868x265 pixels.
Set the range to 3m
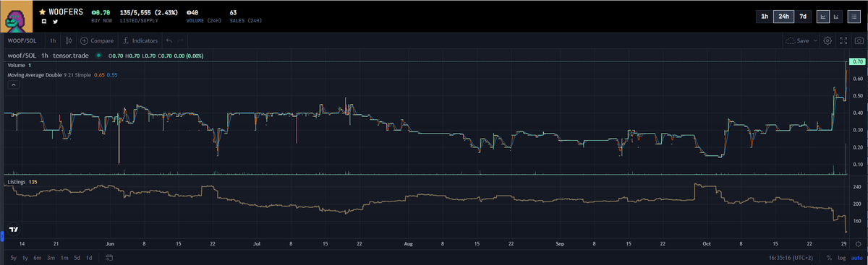pos(51,258)
